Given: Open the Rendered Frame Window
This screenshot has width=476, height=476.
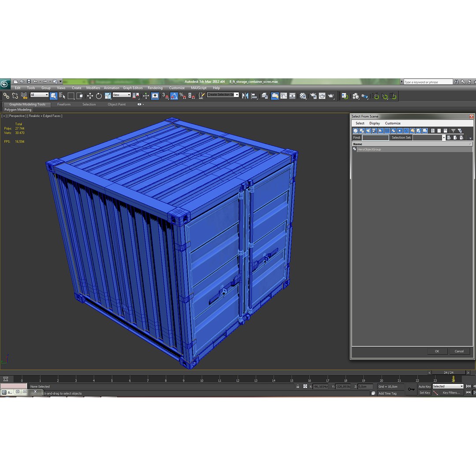Looking at the screenshot, I should click(322, 96).
